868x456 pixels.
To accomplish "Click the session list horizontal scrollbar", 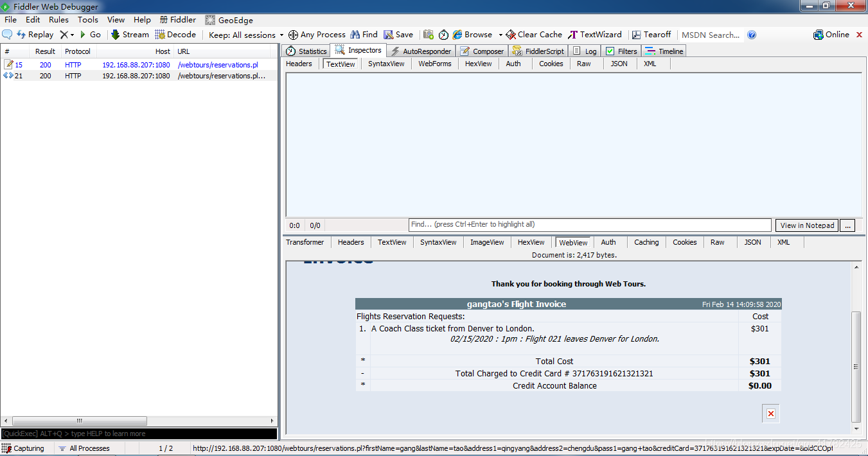I will point(80,421).
